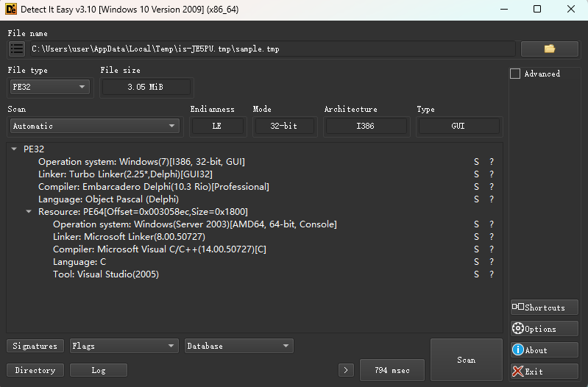This screenshot has width=588, height=387.
Task: Click S on Windows(7) operation system row
Action: (476, 162)
